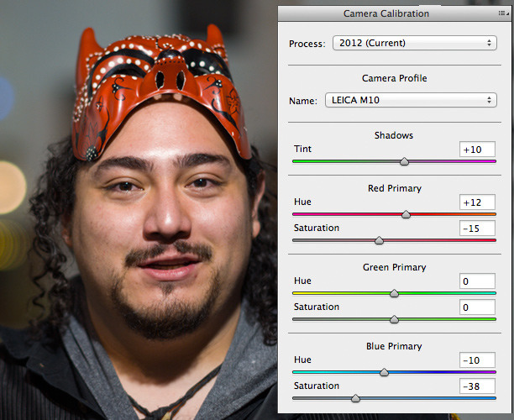Screen dimensions: 514x420
Task: Focus the Red Primary Saturation value field
Action: pos(477,228)
